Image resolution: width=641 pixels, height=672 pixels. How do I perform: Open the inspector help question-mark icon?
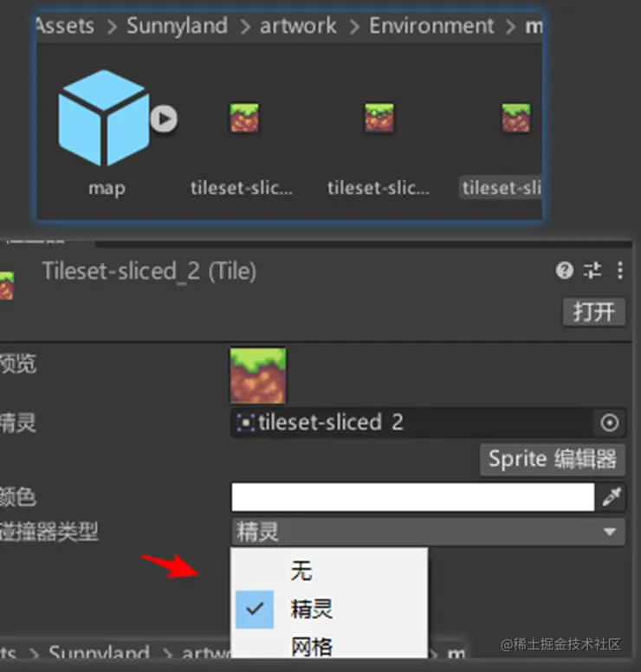pyautogui.click(x=564, y=270)
